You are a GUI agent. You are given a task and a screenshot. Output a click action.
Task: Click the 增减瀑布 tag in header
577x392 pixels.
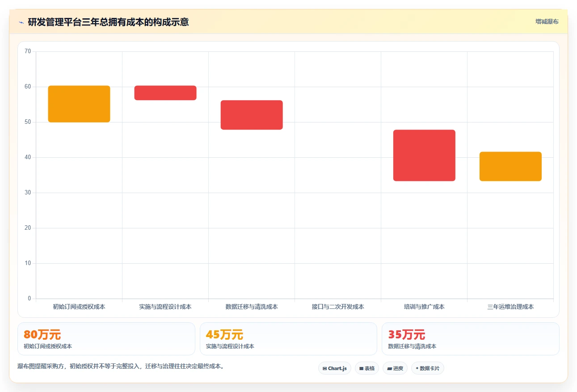point(547,21)
